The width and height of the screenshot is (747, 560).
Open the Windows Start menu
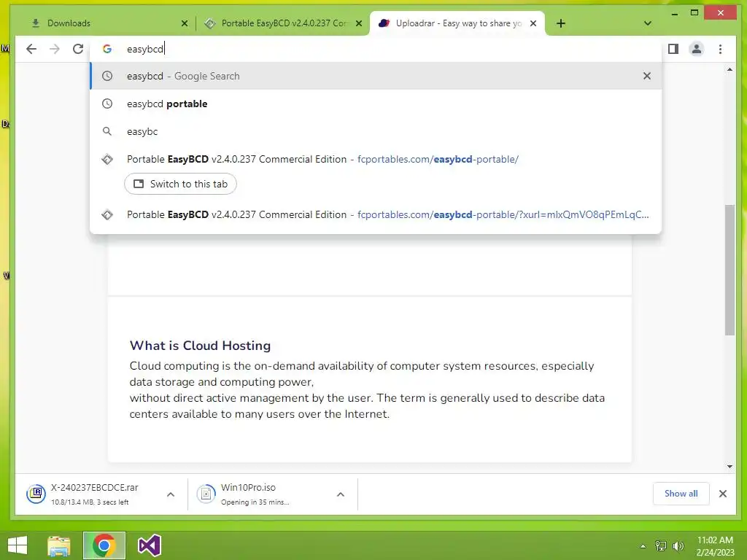click(x=18, y=545)
